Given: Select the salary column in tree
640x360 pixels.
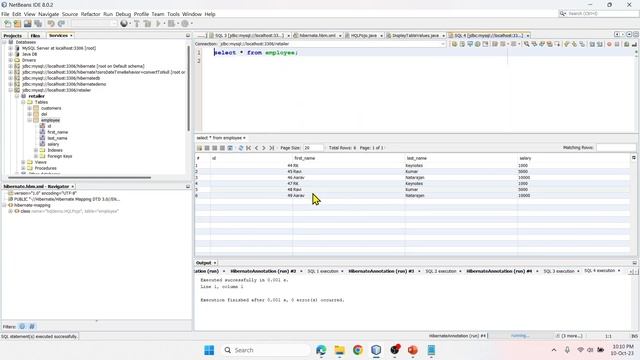Looking at the screenshot, I should point(53,144).
